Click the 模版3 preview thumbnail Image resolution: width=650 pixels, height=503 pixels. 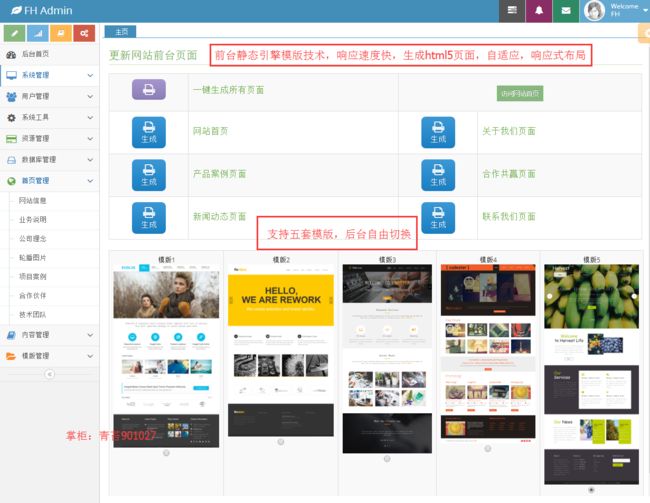[387, 359]
